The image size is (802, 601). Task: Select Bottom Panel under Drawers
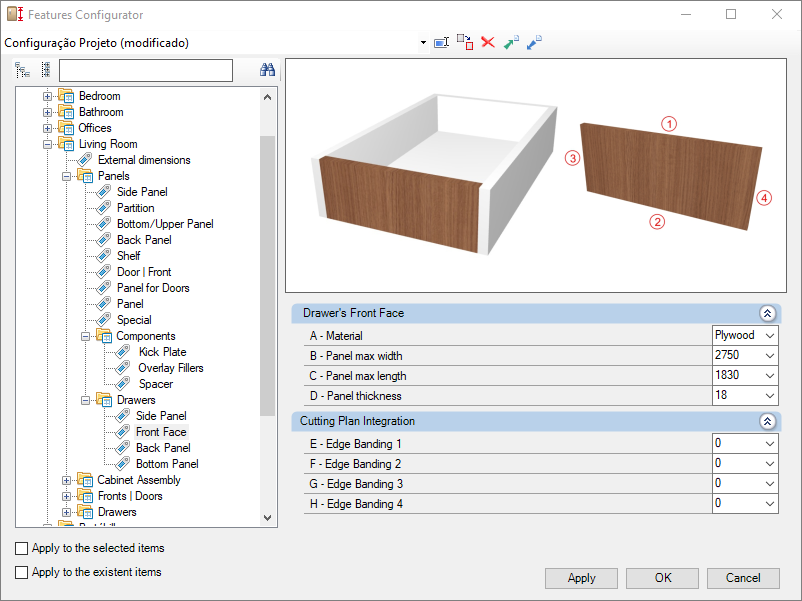(x=167, y=463)
